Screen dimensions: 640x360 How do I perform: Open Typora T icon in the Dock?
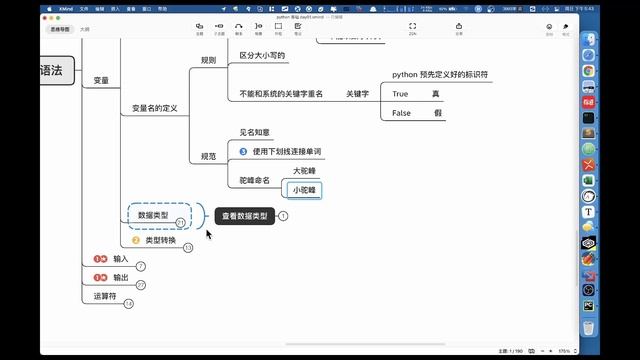(588, 212)
